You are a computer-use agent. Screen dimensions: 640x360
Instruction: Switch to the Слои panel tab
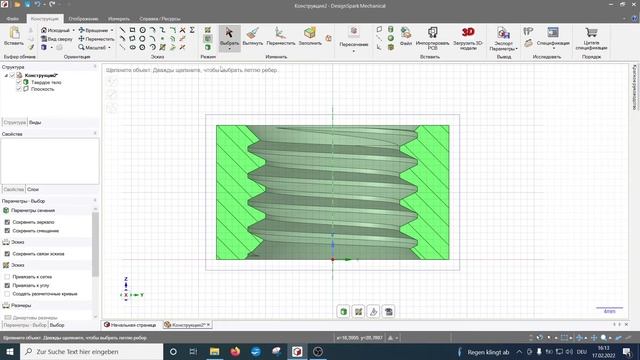point(33,189)
